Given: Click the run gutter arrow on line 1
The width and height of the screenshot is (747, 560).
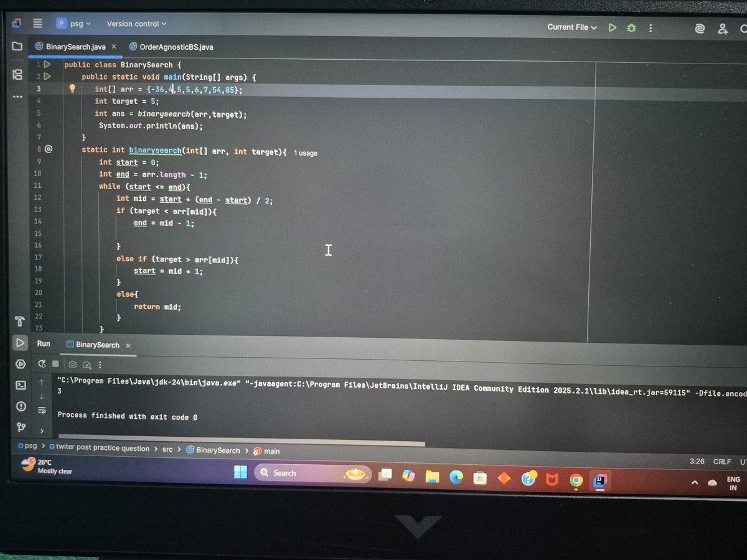Looking at the screenshot, I should pos(47,64).
